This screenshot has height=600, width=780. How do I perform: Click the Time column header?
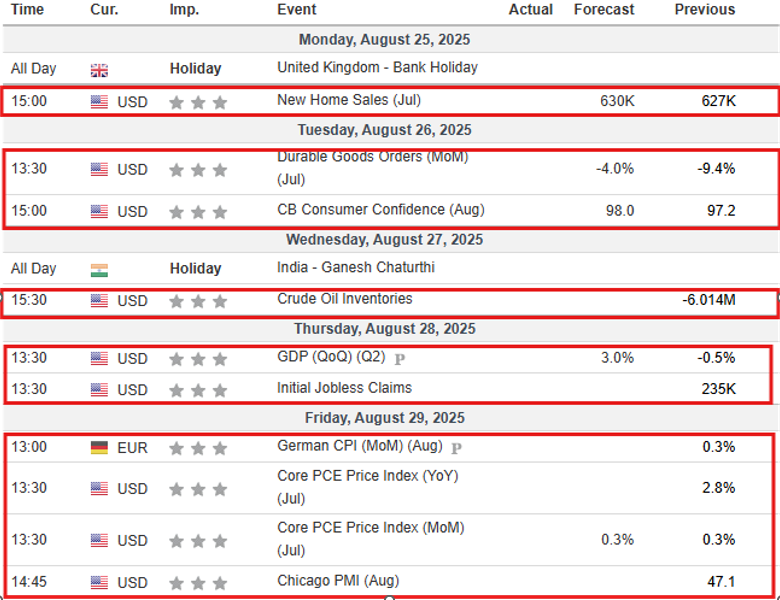(x=27, y=9)
